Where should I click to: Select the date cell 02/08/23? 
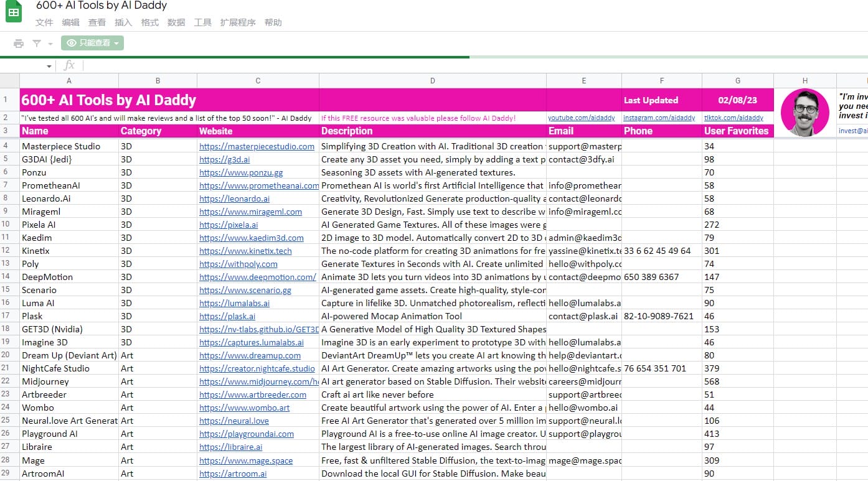point(738,100)
